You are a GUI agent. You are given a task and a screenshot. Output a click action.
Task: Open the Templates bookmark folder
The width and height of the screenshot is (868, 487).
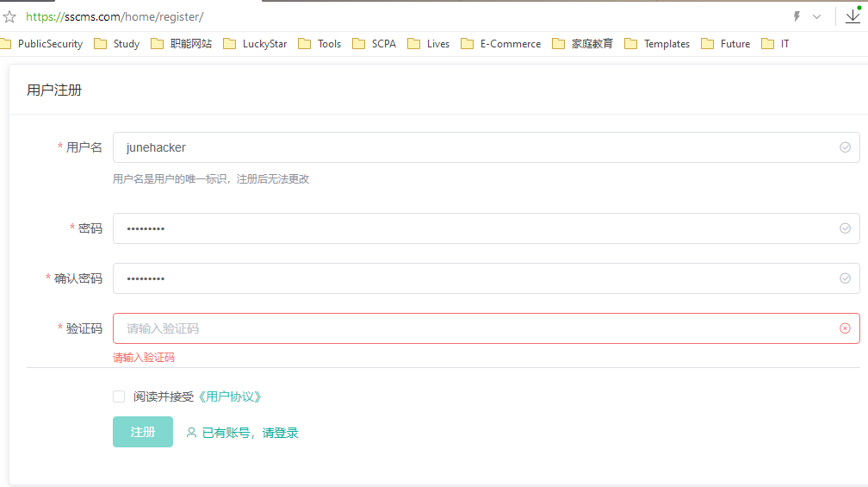[x=657, y=44]
